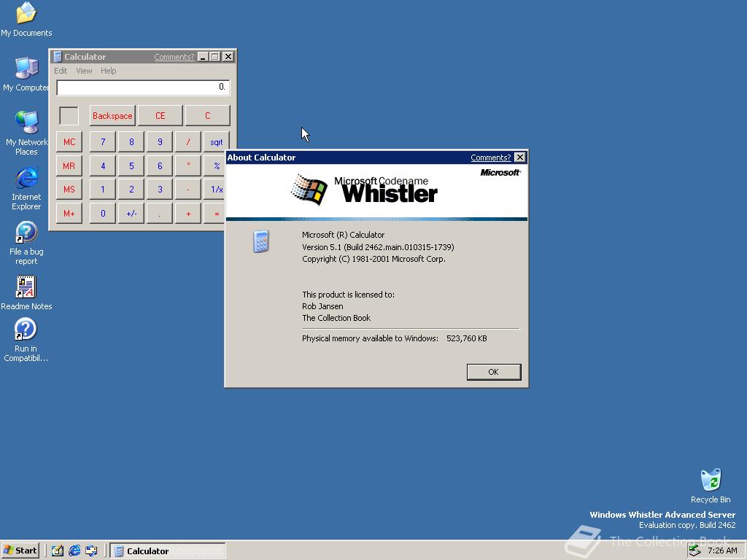Click digit 0 on Calculator
Image resolution: width=747 pixels, height=560 pixels.
pos(103,213)
